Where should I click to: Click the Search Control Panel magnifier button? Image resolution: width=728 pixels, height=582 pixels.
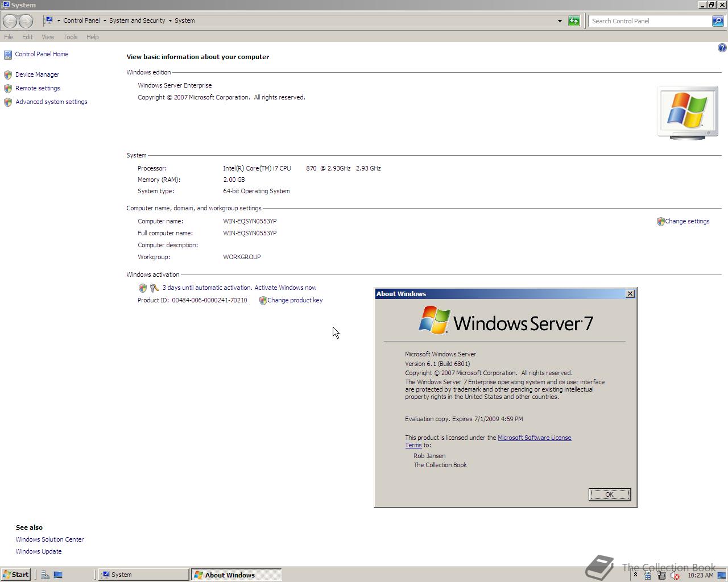point(718,21)
